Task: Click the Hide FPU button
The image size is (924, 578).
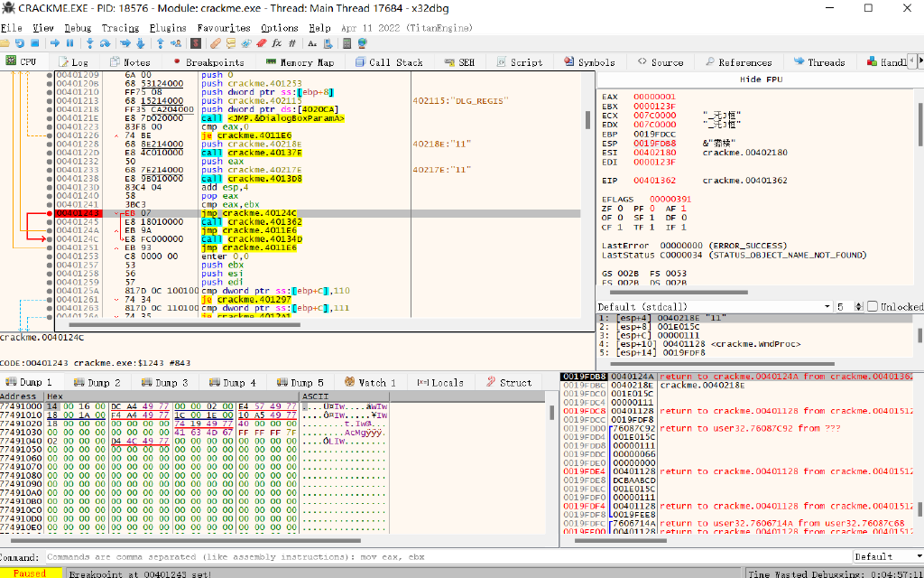Action: pos(762,80)
